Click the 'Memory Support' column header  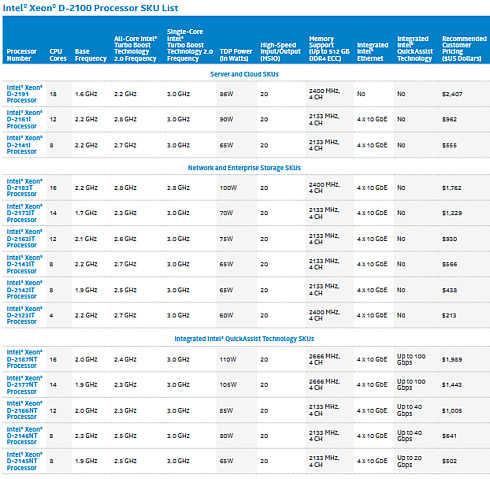[329, 48]
